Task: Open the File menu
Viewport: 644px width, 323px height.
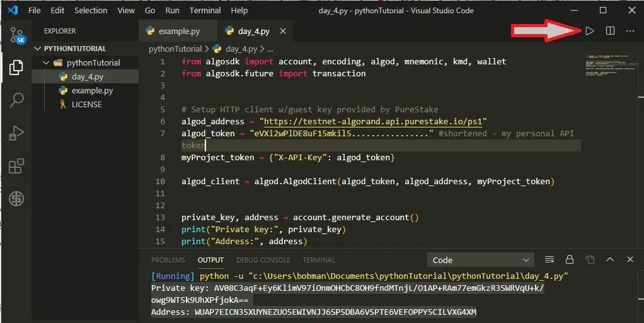Action: tap(35, 10)
